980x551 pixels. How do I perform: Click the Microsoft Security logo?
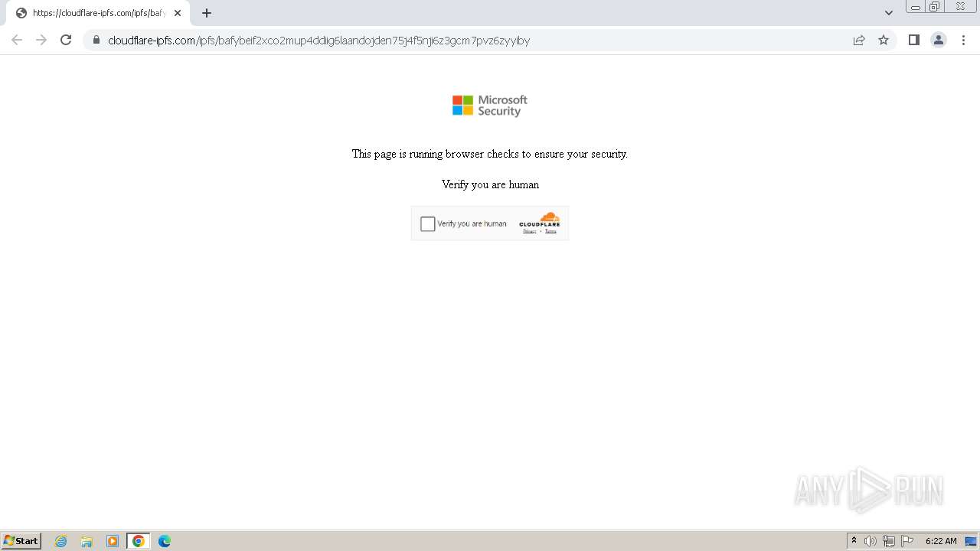(490, 106)
